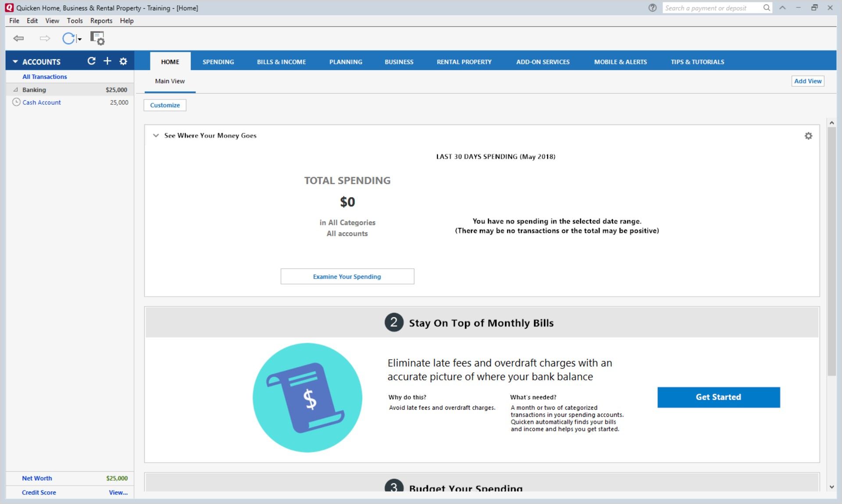842x504 pixels.
Task: Switch to the Bills & Income tab
Action: [x=281, y=62]
